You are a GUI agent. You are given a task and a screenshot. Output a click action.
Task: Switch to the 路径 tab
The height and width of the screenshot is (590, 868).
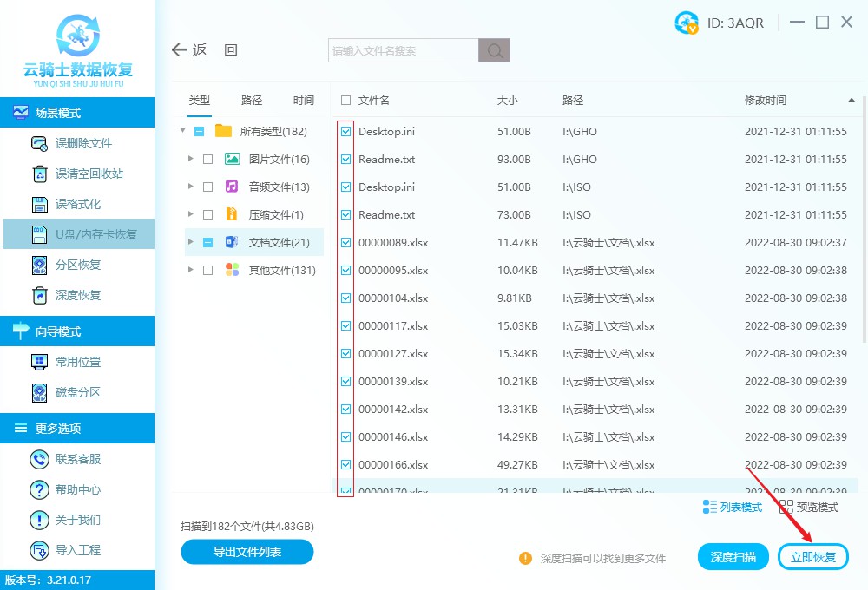tap(251, 100)
